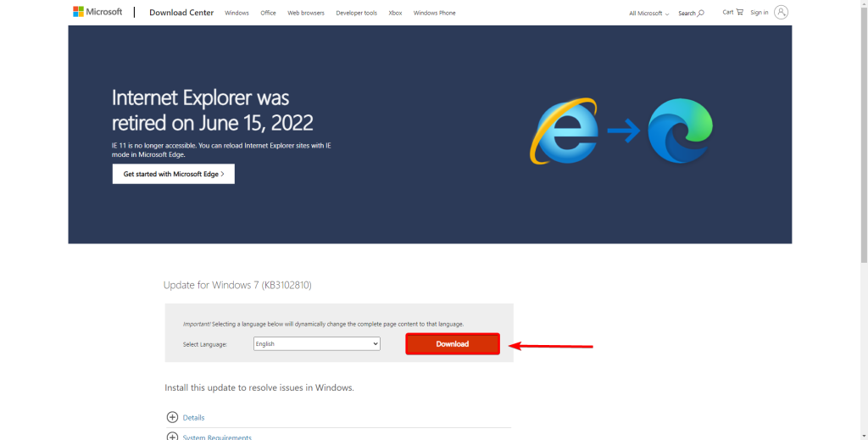Click the Microsoft logo
Image resolution: width=868 pixels, height=440 pixels.
97,12
